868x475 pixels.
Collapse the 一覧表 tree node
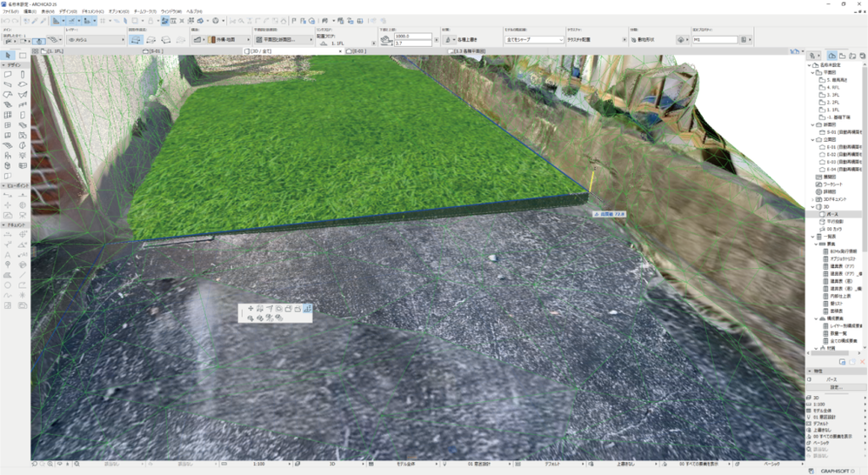coord(813,237)
